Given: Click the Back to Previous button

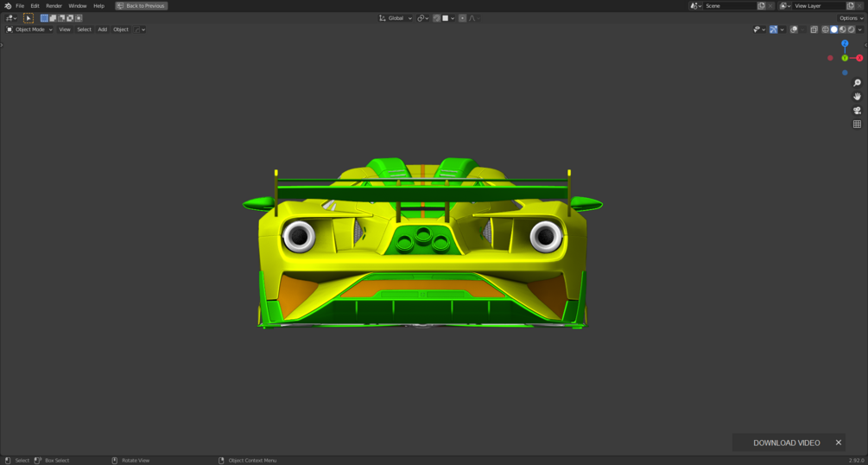Looking at the screenshot, I should [x=141, y=5].
